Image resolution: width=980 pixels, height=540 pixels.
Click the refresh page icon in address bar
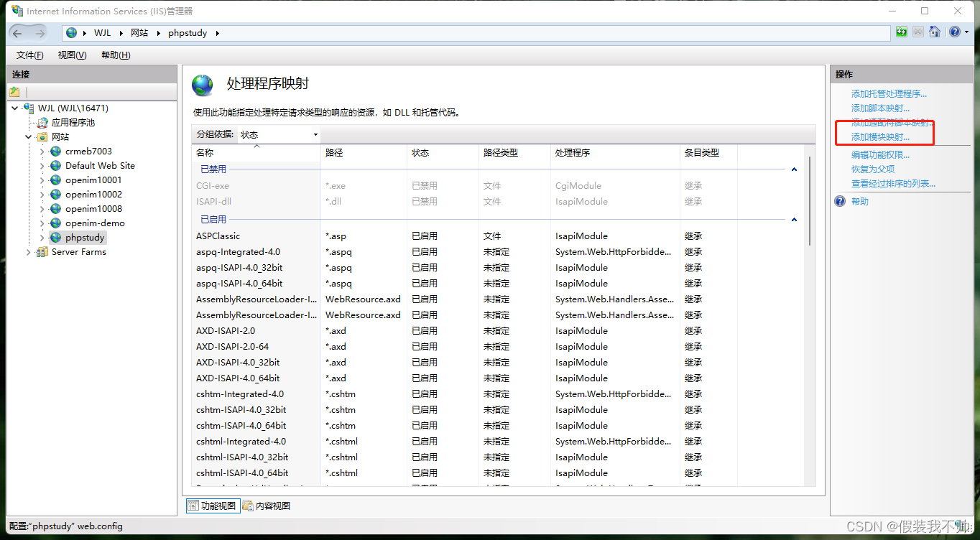point(902,32)
